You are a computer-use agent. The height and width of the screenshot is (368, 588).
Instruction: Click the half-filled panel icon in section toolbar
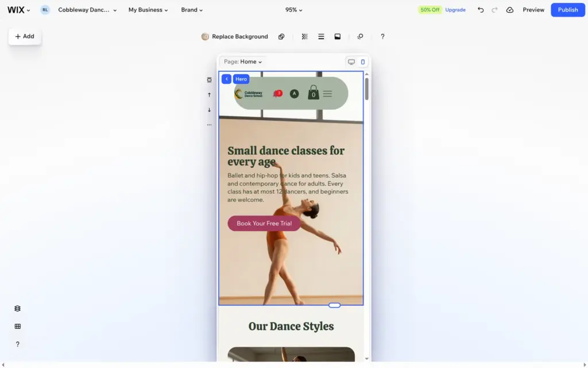pyautogui.click(x=338, y=36)
